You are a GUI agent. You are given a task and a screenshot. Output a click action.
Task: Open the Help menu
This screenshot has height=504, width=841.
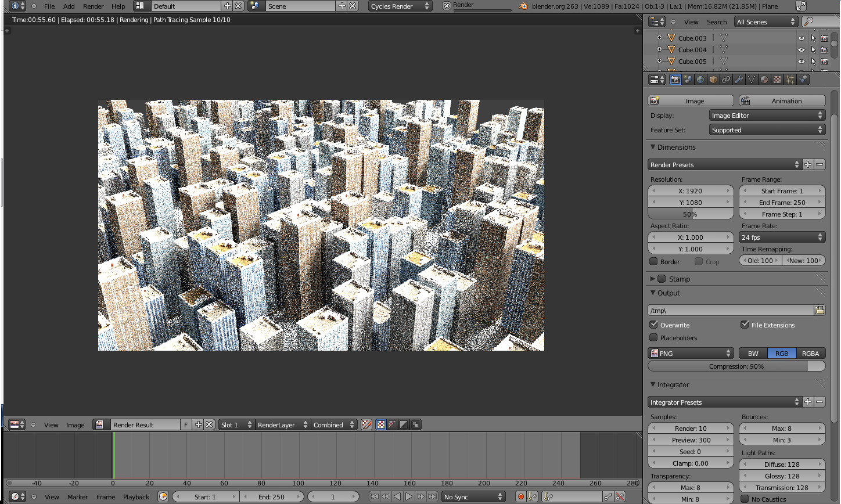118,6
